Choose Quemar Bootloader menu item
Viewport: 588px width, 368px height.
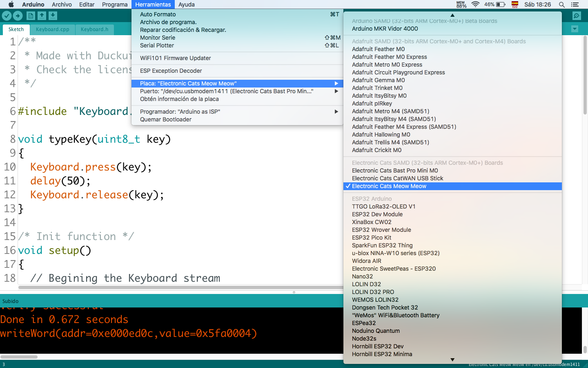point(237,119)
